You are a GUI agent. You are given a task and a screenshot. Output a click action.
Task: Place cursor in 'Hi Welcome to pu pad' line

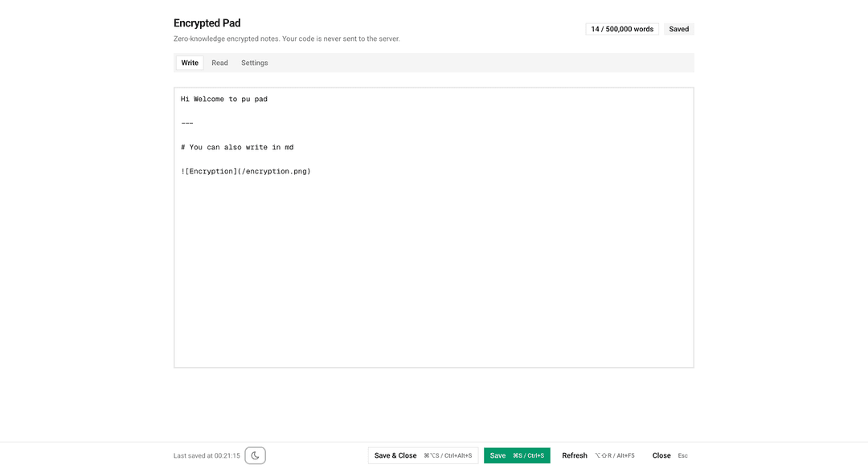coord(224,100)
